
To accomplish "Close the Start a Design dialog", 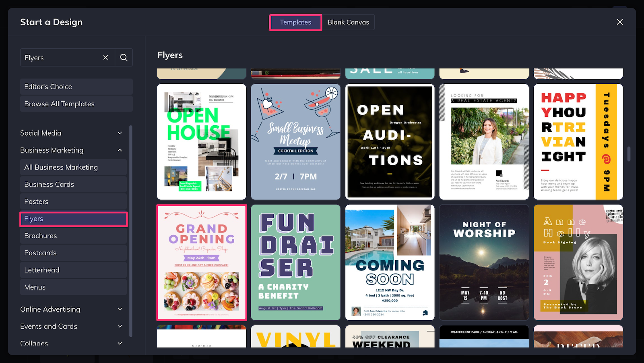I will point(619,22).
